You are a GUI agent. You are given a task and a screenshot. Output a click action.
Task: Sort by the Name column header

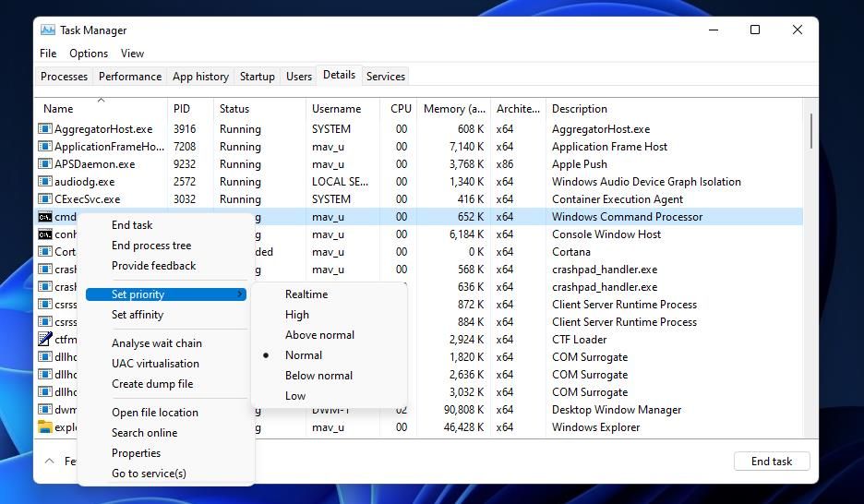[58, 109]
